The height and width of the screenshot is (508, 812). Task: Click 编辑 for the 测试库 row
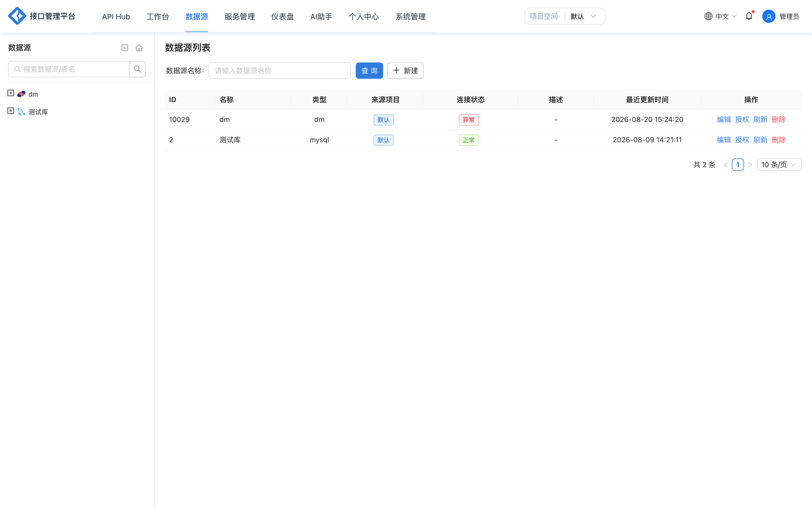tap(724, 140)
